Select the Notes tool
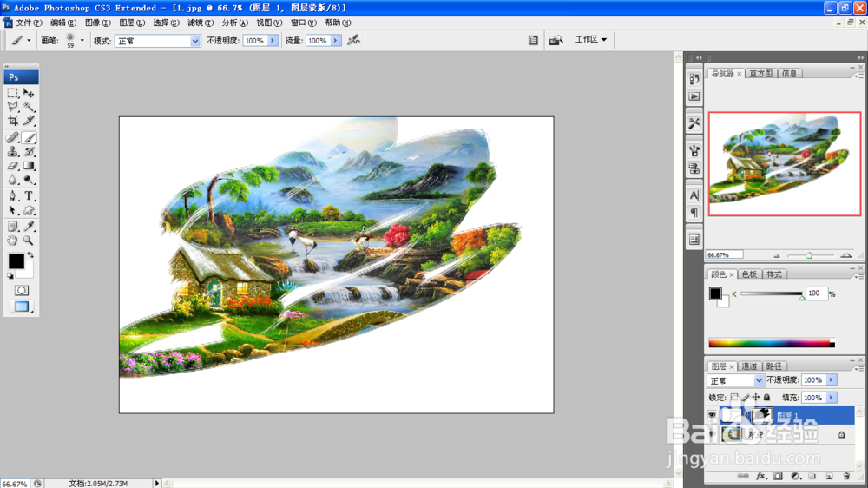Screen dimensions: 868x488 (13, 226)
